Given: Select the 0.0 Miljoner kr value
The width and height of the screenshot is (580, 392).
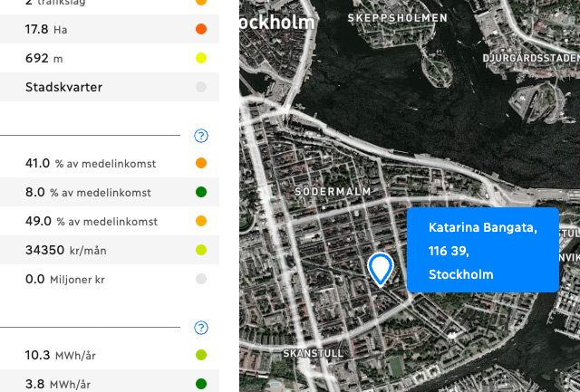Looking at the screenshot, I should 64,280.
